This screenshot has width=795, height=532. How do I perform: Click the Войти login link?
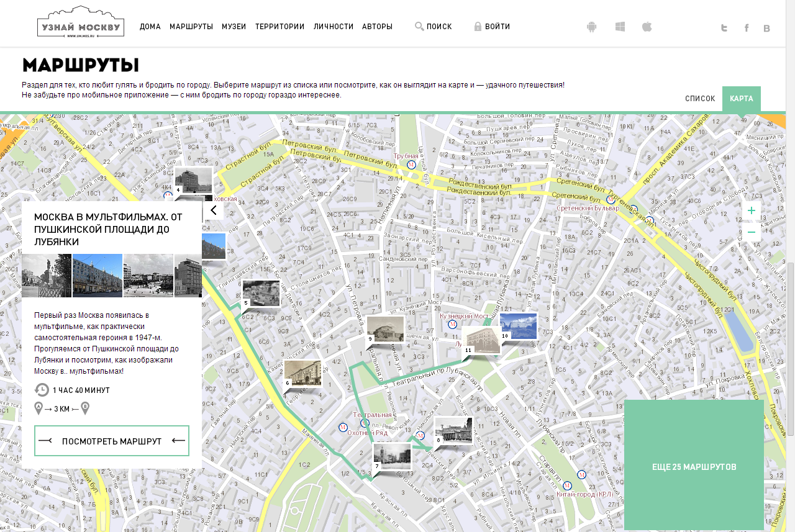pyautogui.click(x=492, y=27)
